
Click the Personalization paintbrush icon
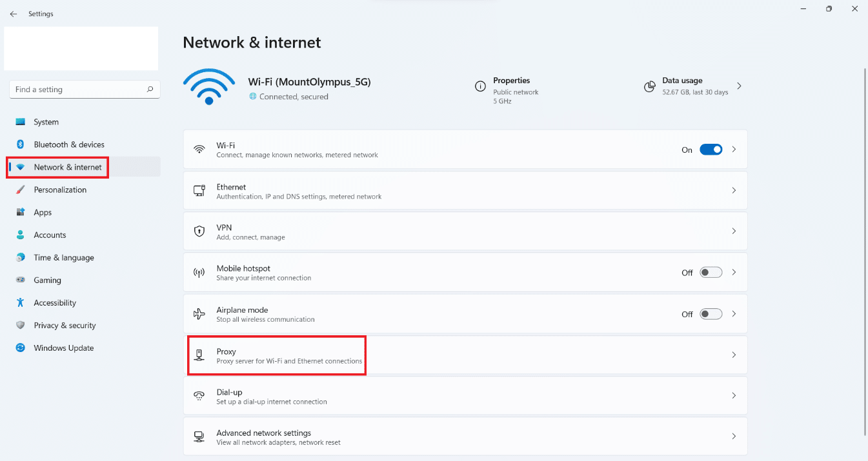(21, 190)
